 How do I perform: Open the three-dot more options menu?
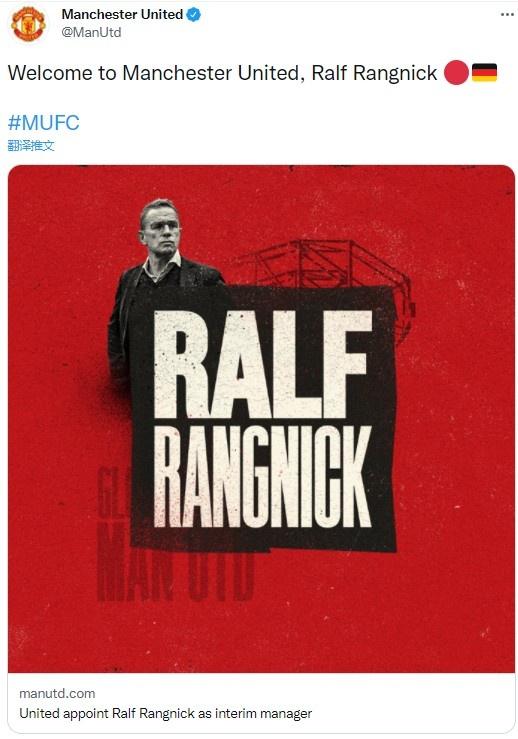click(x=507, y=15)
